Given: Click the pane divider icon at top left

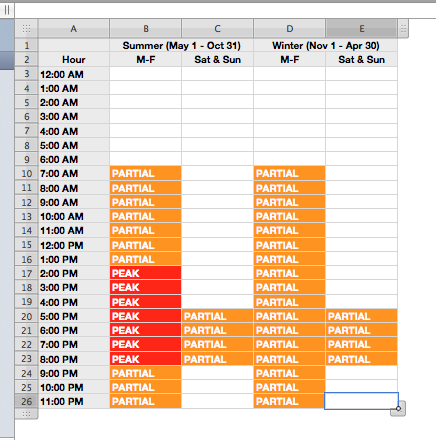Looking at the screenshot, I should tap(7, 10).
